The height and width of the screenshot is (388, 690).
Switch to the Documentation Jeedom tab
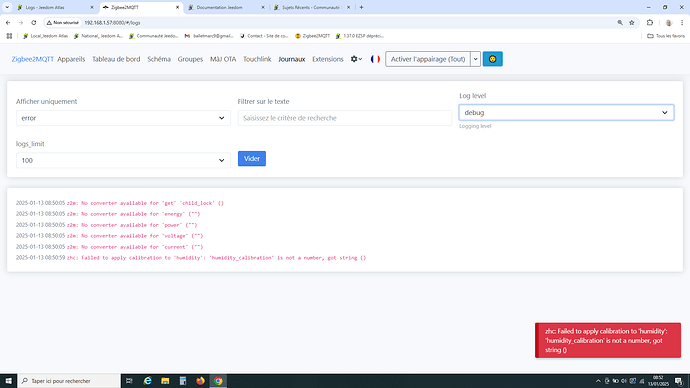226,7
